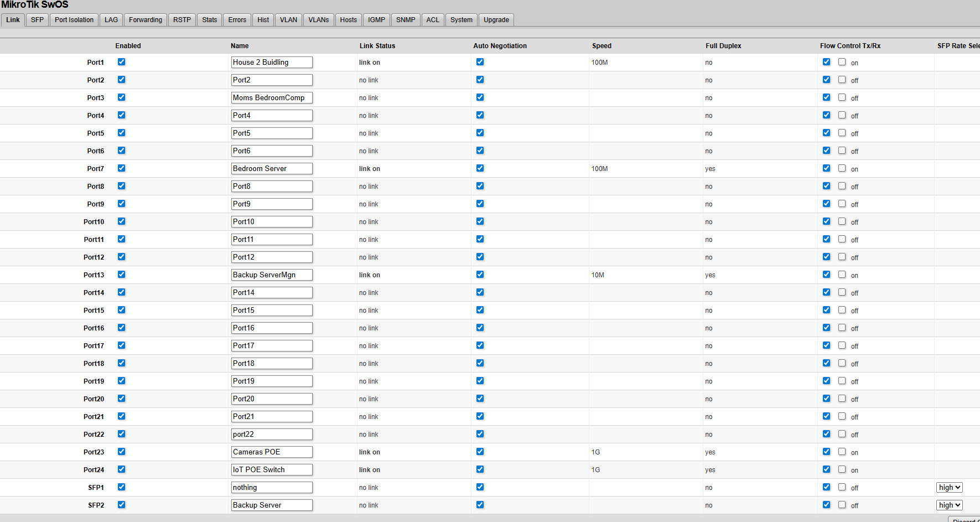Viewport: 980px width, 522px height.
Task: Edit the Port14 name field
Action: coord(272,293)
